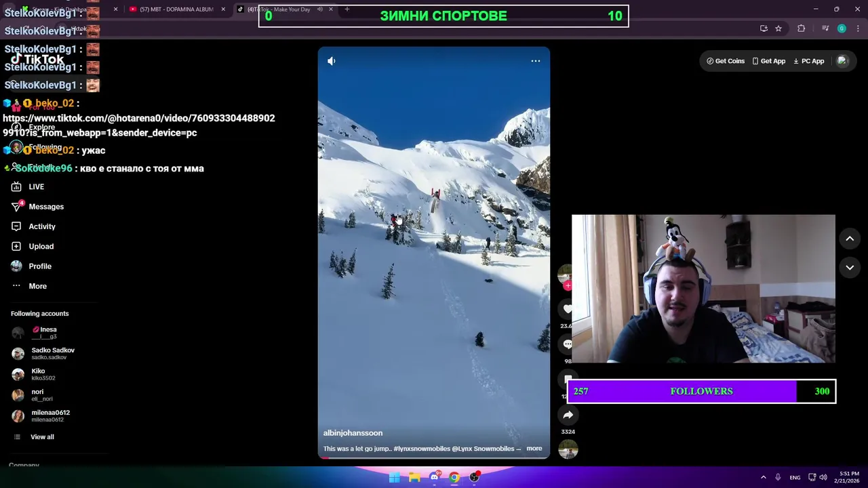Open OBS Studio from the taskbar
The image size is (868, 488).
(x=475, y=477)
